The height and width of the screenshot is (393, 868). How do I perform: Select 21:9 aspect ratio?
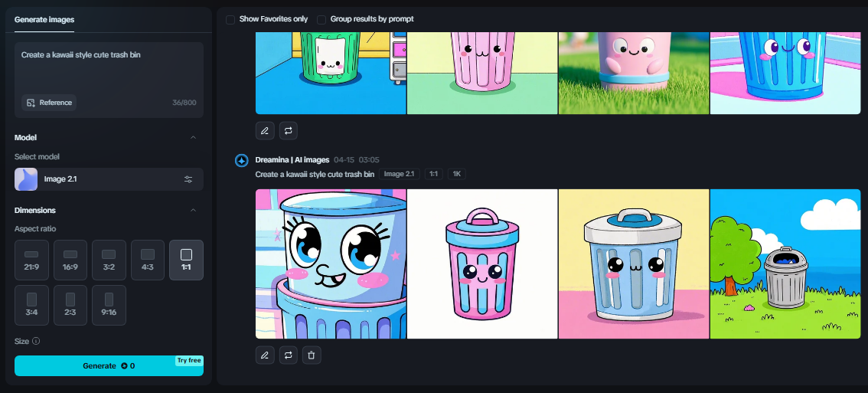tap(31, 260)
